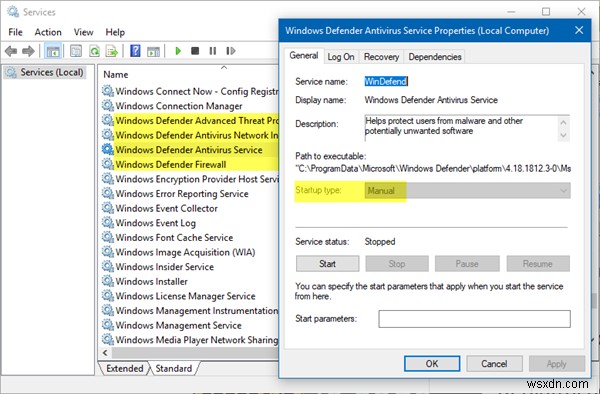Click the Refresh toolbar icon

pos(94,51)
